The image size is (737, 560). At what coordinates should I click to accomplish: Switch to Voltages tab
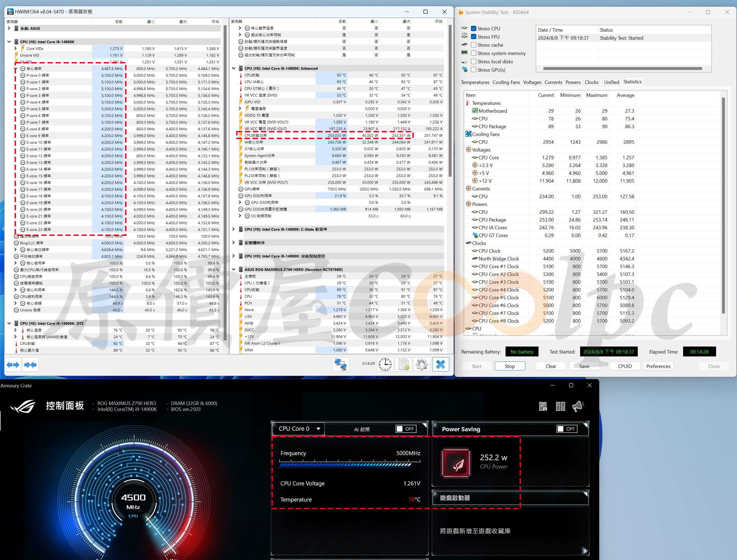pos(532,82)
